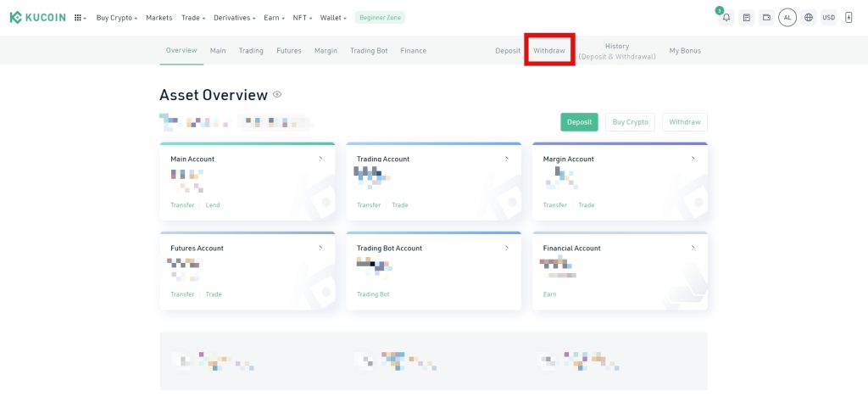Click the Futures Account title
The image size is (868, 397).
click(197, 248)
